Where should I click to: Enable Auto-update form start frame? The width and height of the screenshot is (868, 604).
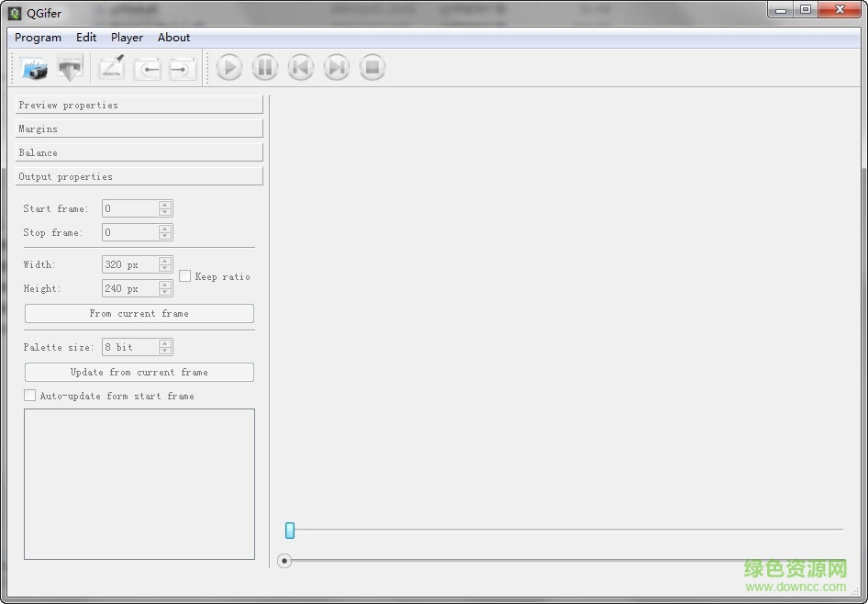click(x=29, y=396)
